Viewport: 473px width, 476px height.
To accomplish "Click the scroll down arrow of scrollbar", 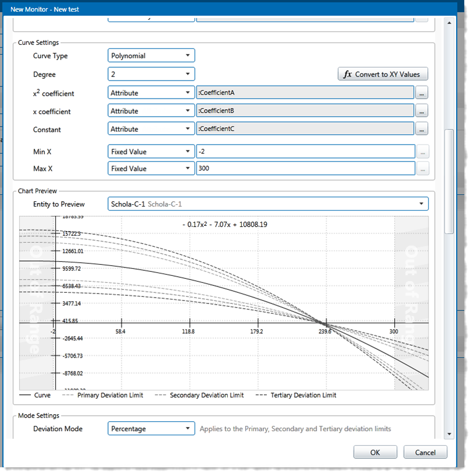I will (449, 434).
